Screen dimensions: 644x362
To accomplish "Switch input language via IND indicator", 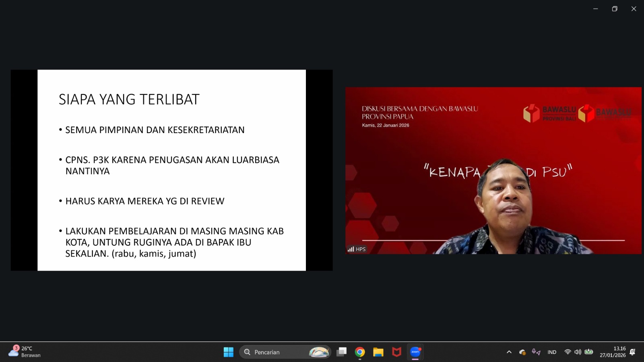I will [x=552, y=352].
